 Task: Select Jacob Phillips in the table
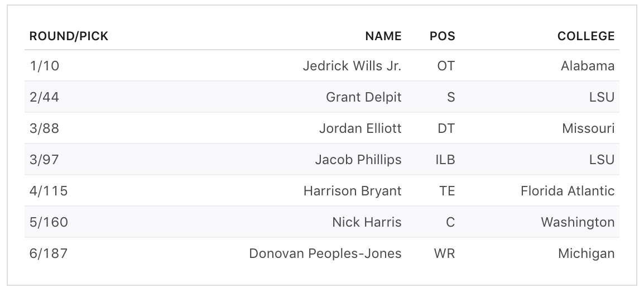tap(358, 160)
